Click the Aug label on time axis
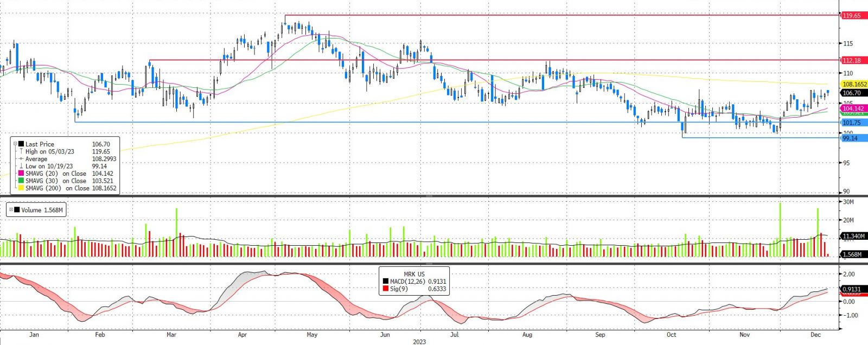The height and width of the screenshot is (345, 868). click(527, 335)
